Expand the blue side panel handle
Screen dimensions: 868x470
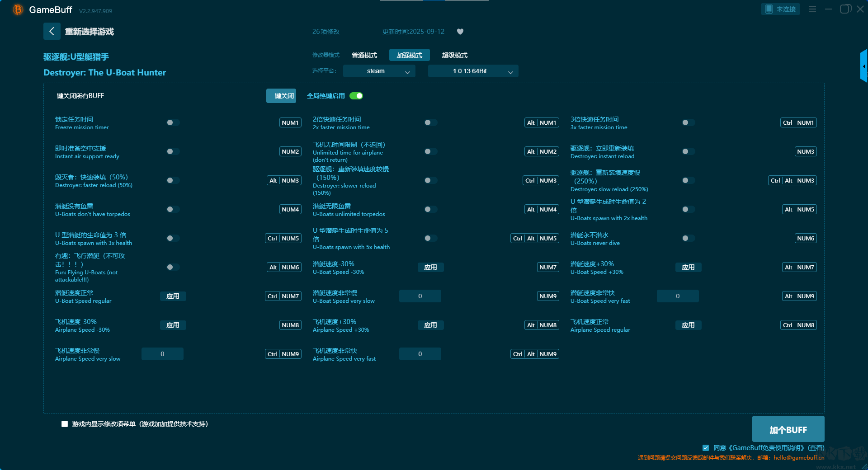point(863,66)
